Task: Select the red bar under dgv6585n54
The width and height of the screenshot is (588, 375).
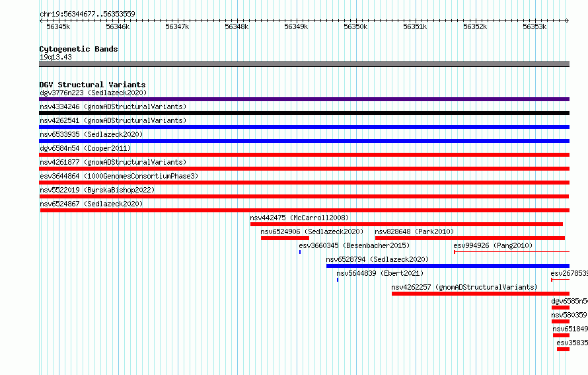Action: tap(561, 308)
